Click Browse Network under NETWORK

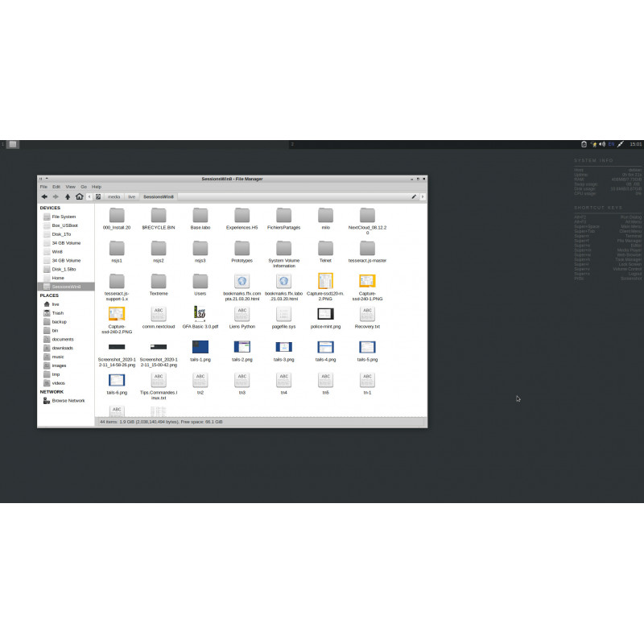click(x=64, y=400)
